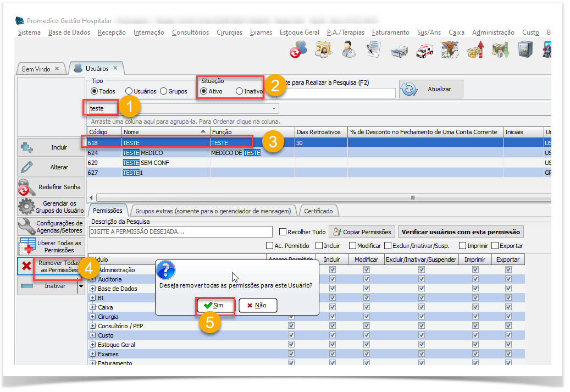Click the document with pen toolbar icon

tap(374, 50)
